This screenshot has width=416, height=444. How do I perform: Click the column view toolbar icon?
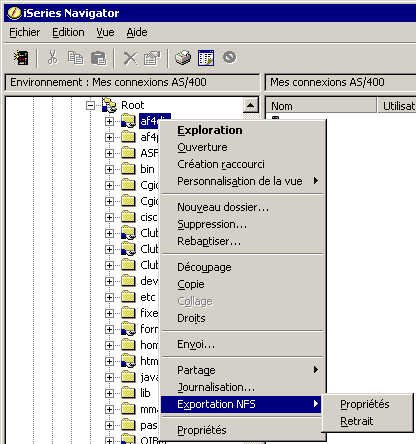(x=206, y=58)
